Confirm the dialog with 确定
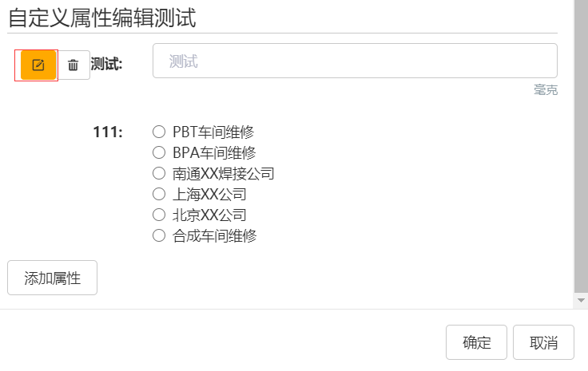This screenshot has width=588, height=371. [x=477, y=343]
